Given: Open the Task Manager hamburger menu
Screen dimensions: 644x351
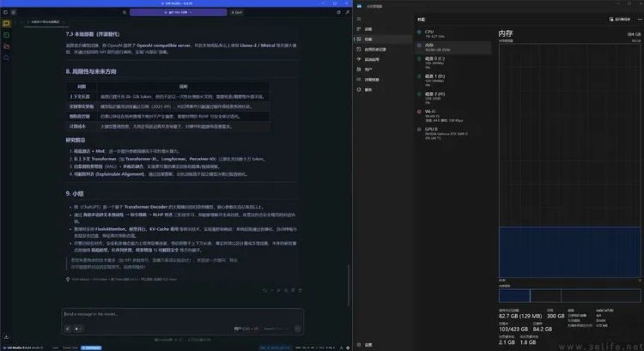Looking at the screenshot, I should point(358,19).
